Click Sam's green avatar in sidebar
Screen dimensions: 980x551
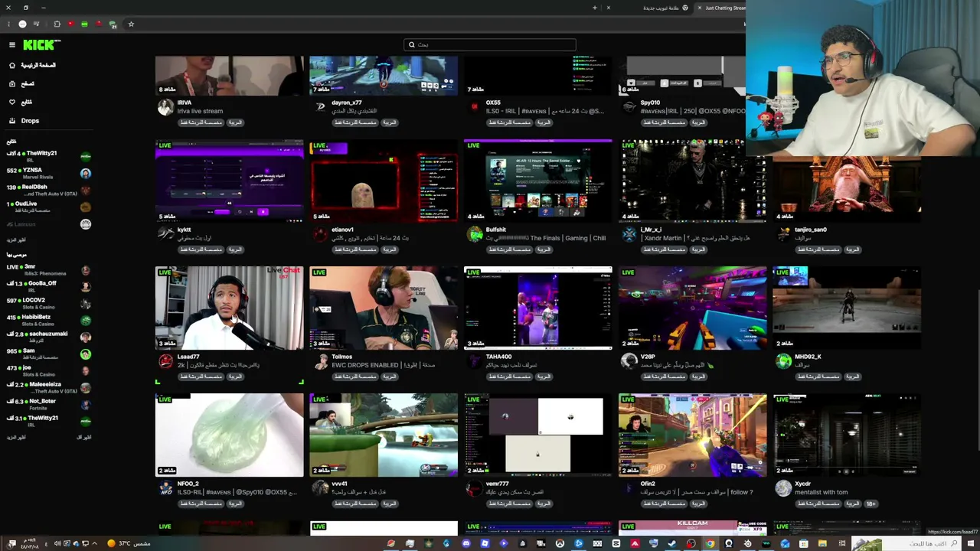[86, 354]
